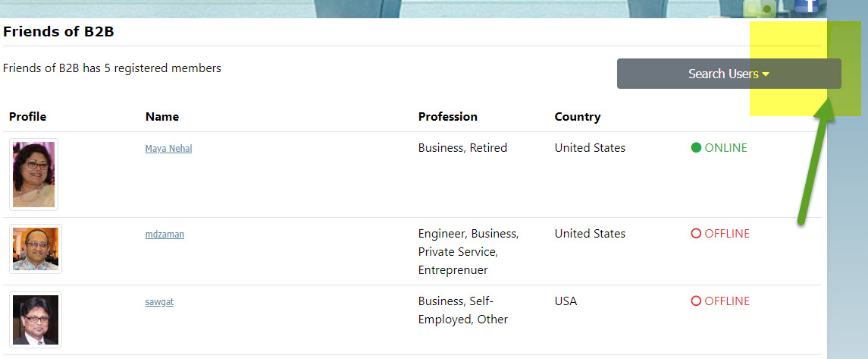Click mdzaman's red OFFLINE circle icon

click(697, 234)
